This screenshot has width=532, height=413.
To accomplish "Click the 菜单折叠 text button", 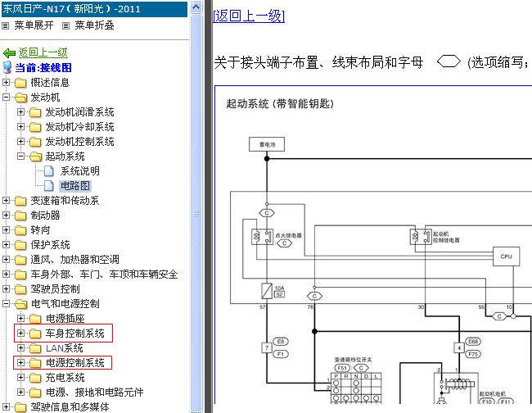I will tap(94, 25).
